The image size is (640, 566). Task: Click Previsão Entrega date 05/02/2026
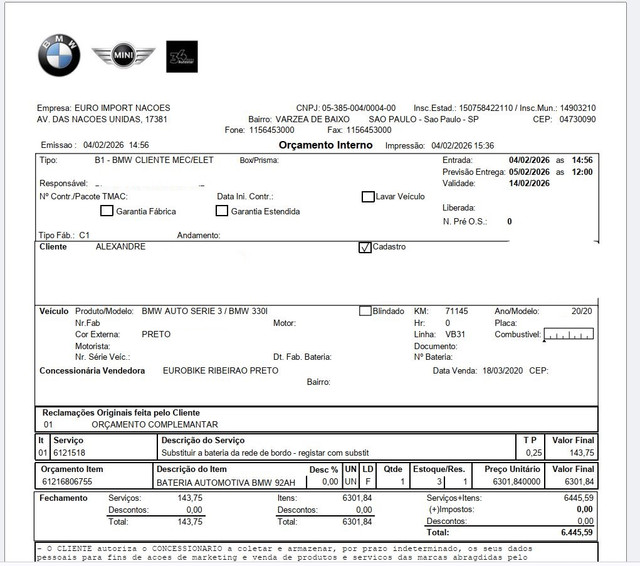point(529,172)
